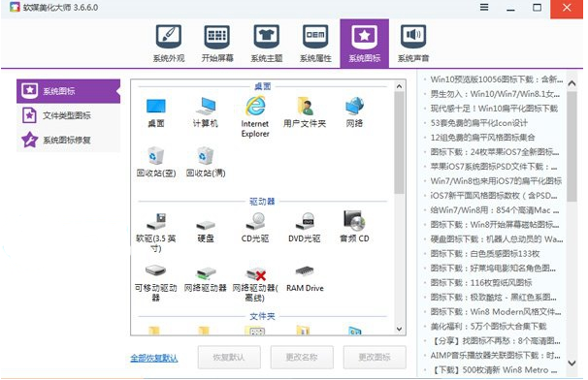Open the 系统主题 tab
Viewport: 588px width, 380px height.
point(266,44)
